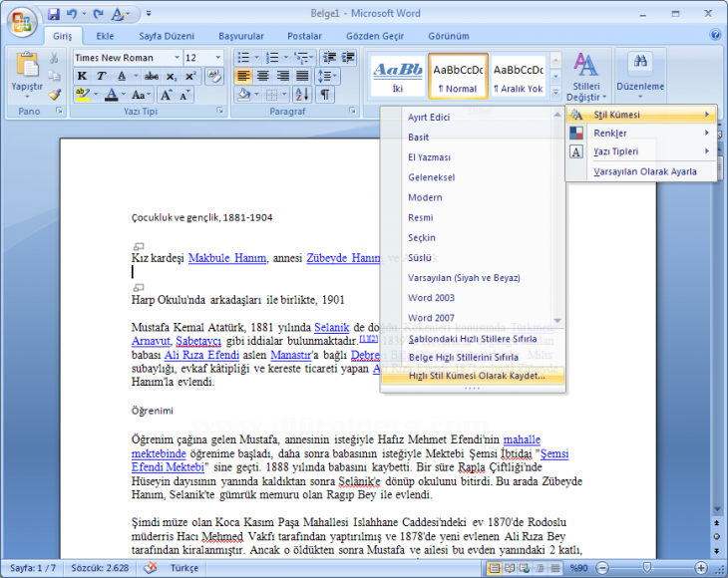Open the font size dropdown showing 12
728x578 pixels.
218,58
